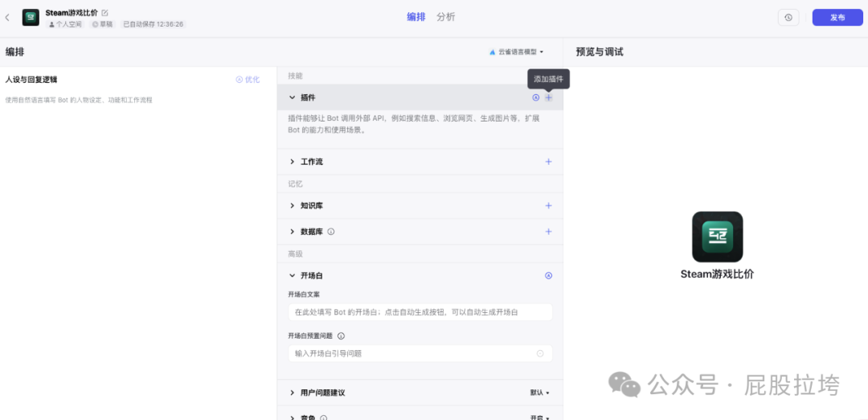Viewport: 868px width, 420px height.
Task: Open 云雀语言模型 model dropdown
Action: 517,51
